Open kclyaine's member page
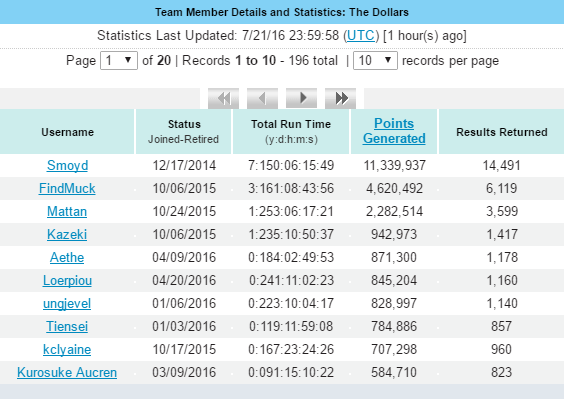Viewport: 564px width, 399px height. [67, 350]
